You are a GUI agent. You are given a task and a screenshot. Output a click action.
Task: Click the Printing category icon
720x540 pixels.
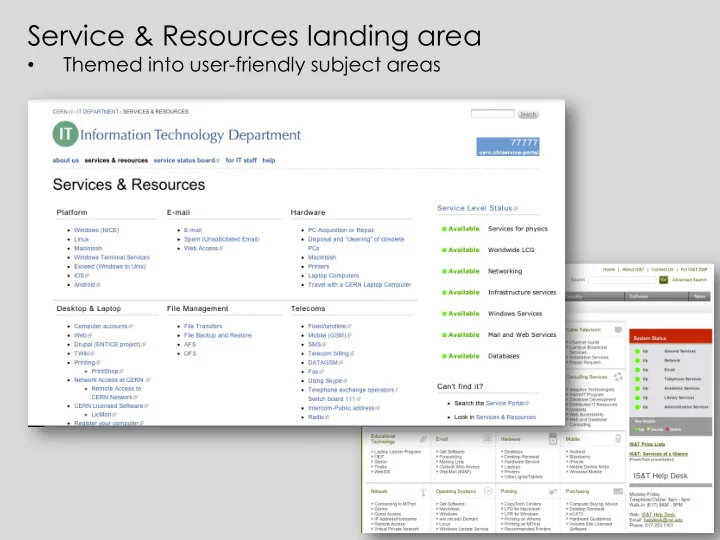click(553, 492)
